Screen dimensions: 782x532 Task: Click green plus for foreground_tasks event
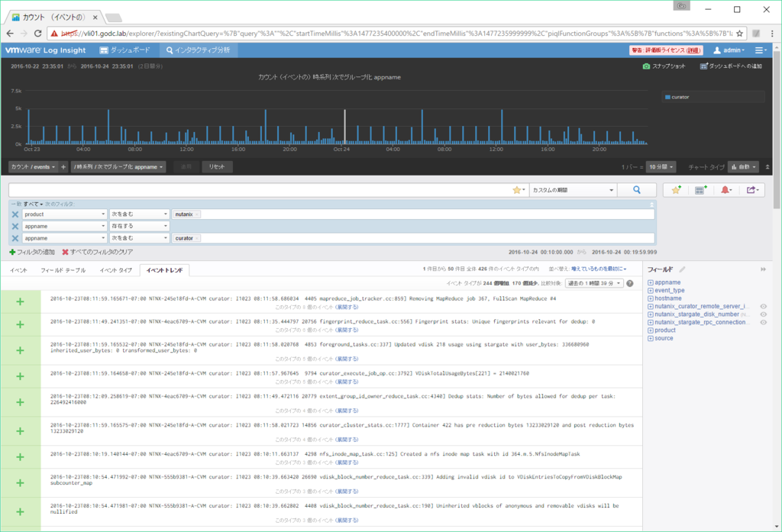coord(20,350)
